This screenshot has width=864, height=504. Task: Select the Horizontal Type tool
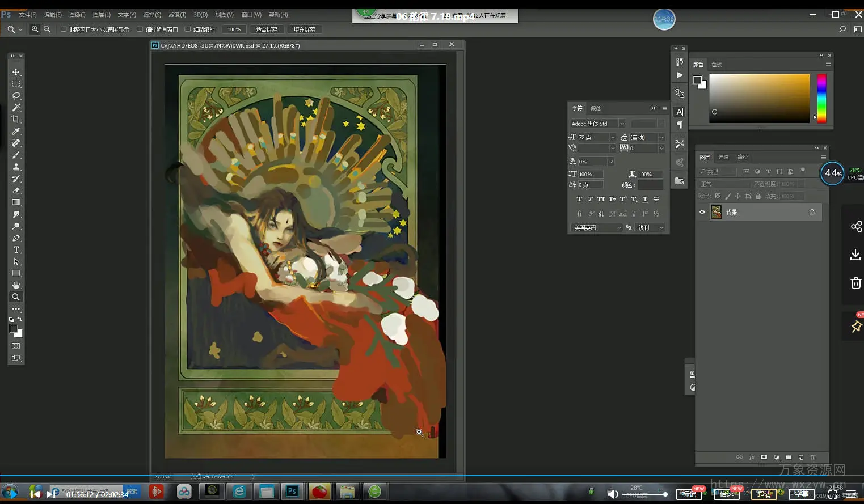16,250
